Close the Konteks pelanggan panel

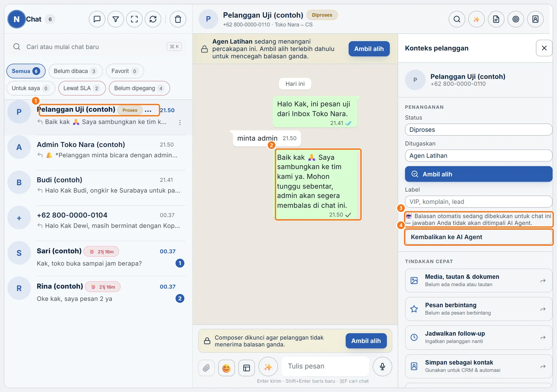click(x=544, y=48)
